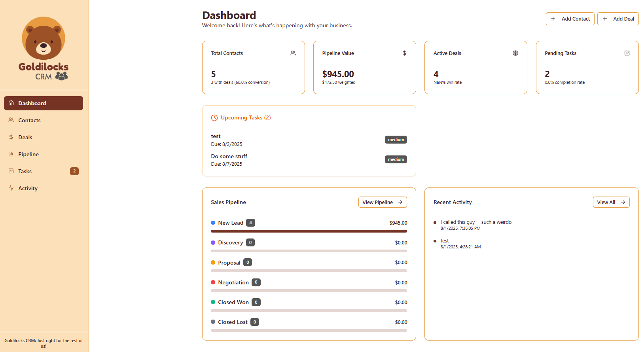Screen dimensions: 644x352
Task: Open the 'I called this guy' activity entry
Action: click(x=476, y=222)
